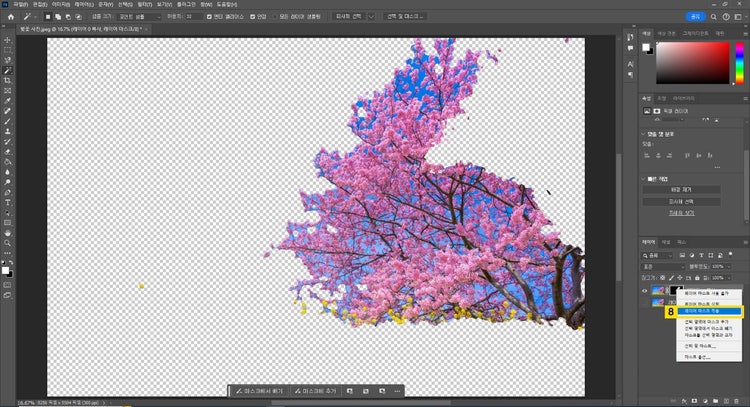The height and width of the screenshot is (407, 750).
Task: Choose New Selection mode button
Action: (48, 17)
